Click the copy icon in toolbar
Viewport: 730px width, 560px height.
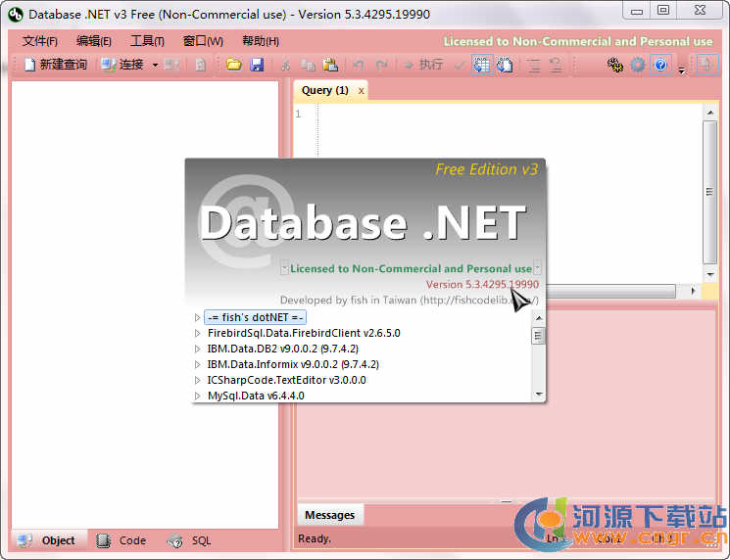(x=308, y=65)
